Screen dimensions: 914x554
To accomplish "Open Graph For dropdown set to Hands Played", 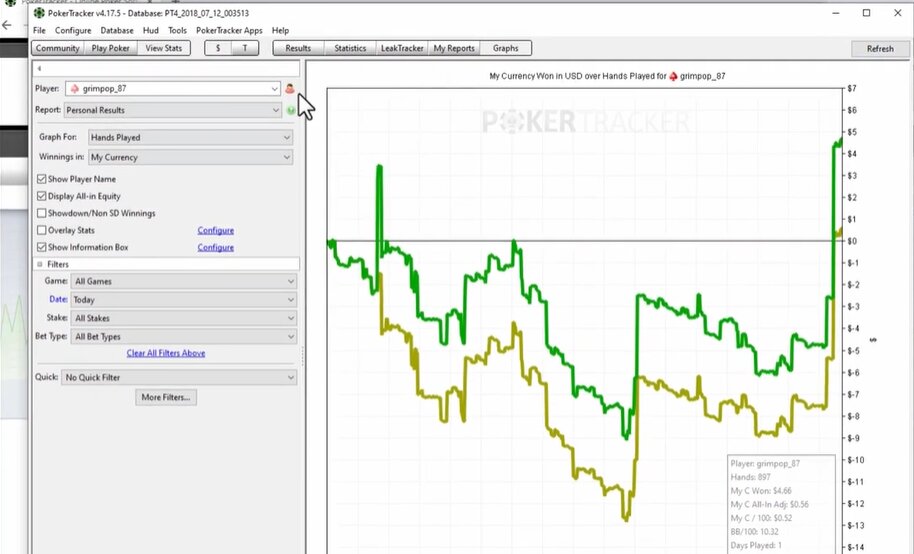I will tap(191, 137).
